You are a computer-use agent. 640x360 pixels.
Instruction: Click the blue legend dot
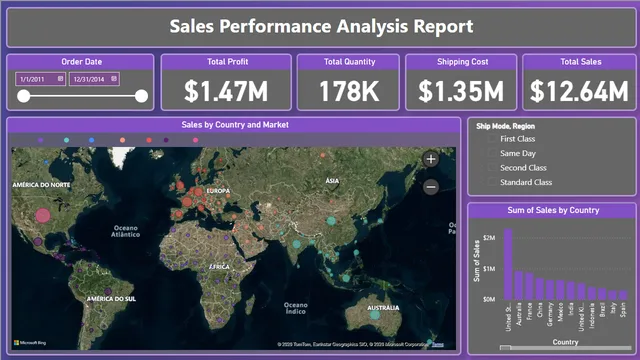pyautogui.click(x=91, y=140)
